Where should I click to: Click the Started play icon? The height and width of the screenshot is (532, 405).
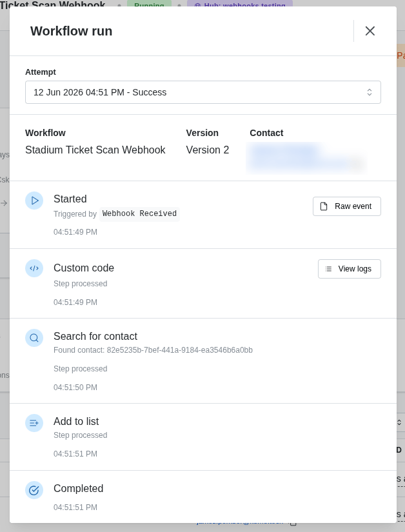(x=34, y=201)
